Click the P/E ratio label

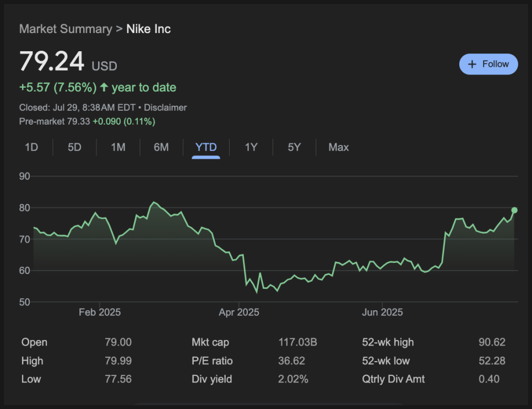coord(212,360)
